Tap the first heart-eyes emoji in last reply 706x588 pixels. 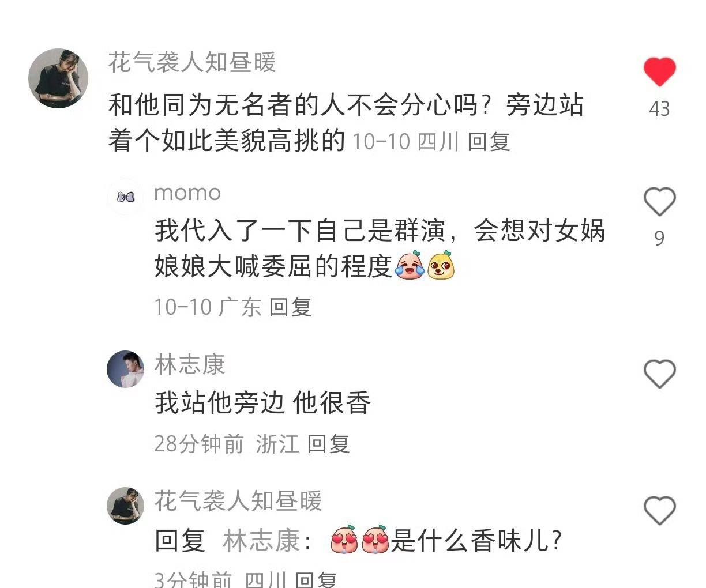(x=344, y=540)
